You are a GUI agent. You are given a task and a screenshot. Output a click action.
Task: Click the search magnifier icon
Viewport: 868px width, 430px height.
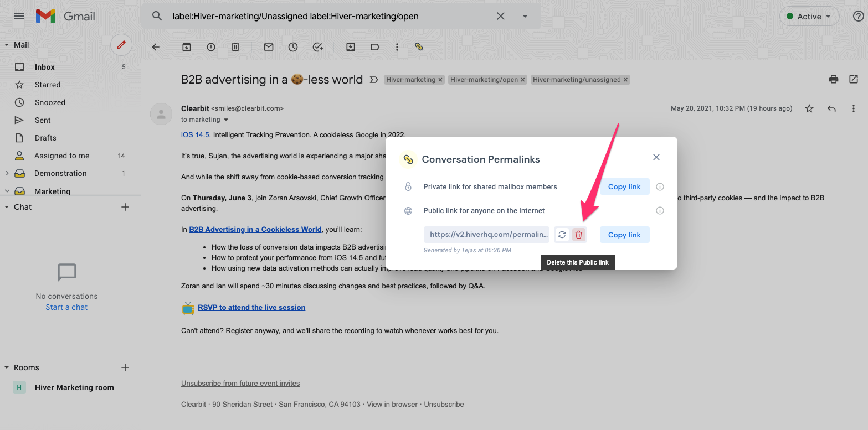tap(157, 16)
